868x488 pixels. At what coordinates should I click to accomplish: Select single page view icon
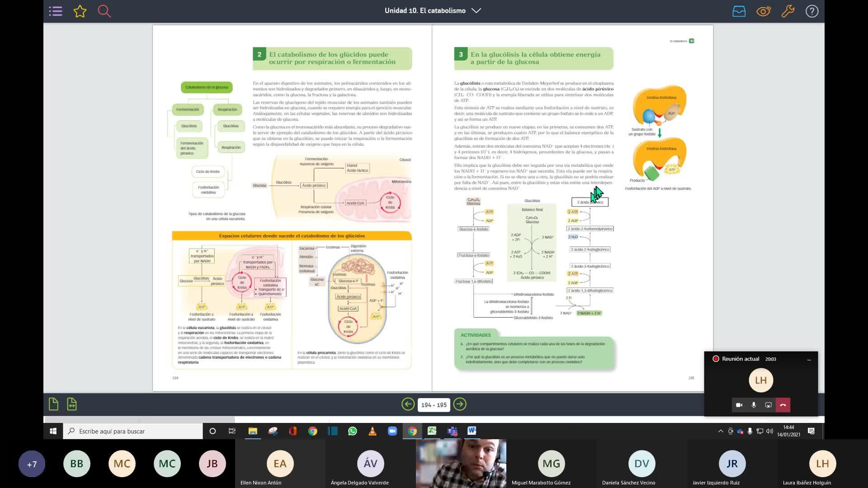53,404
